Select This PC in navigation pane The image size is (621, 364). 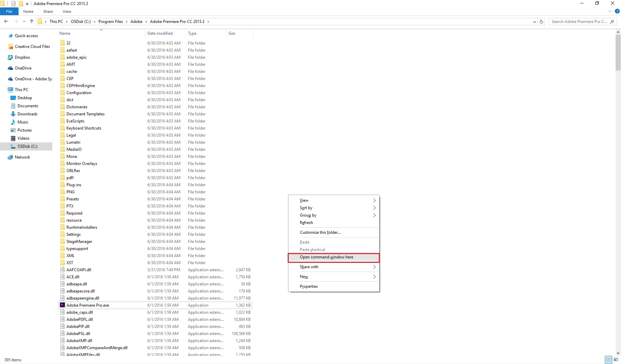coord(22,90)
